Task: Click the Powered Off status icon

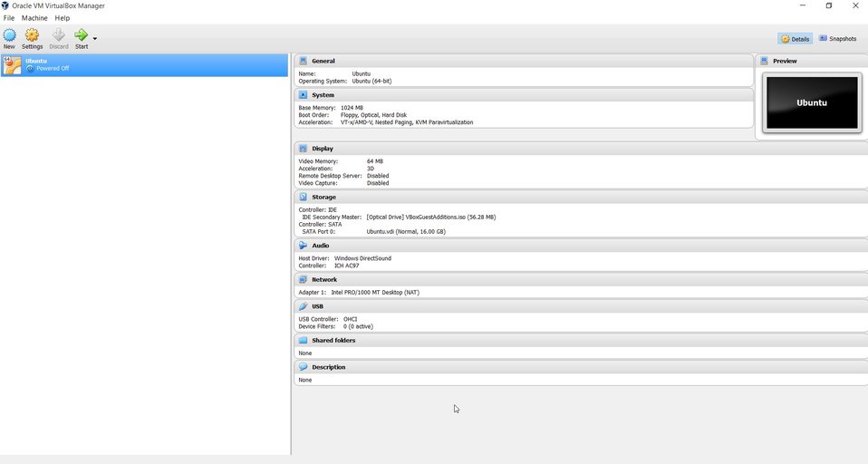Action: 30,69
